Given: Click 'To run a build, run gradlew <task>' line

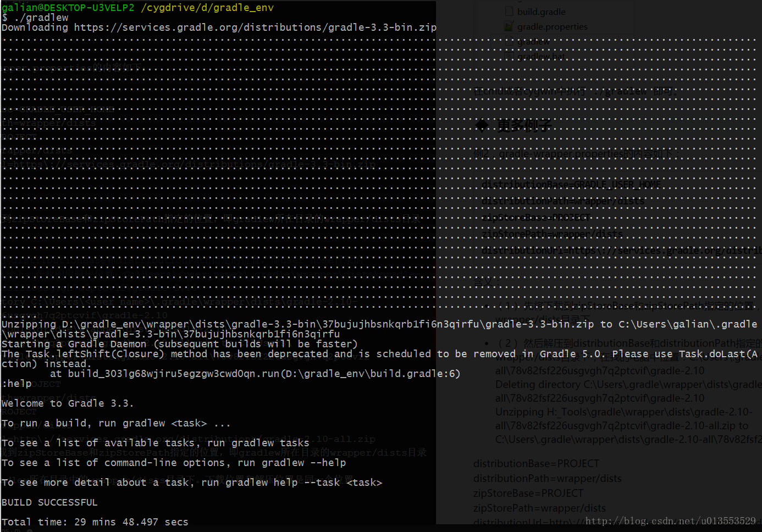Looking at the screenshot, I should coord(116,423).
